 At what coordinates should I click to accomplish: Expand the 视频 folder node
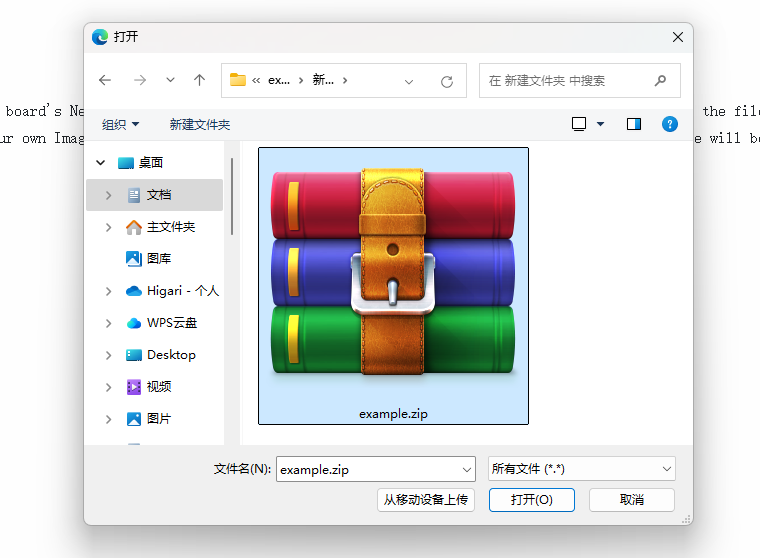tap(109, 387)
